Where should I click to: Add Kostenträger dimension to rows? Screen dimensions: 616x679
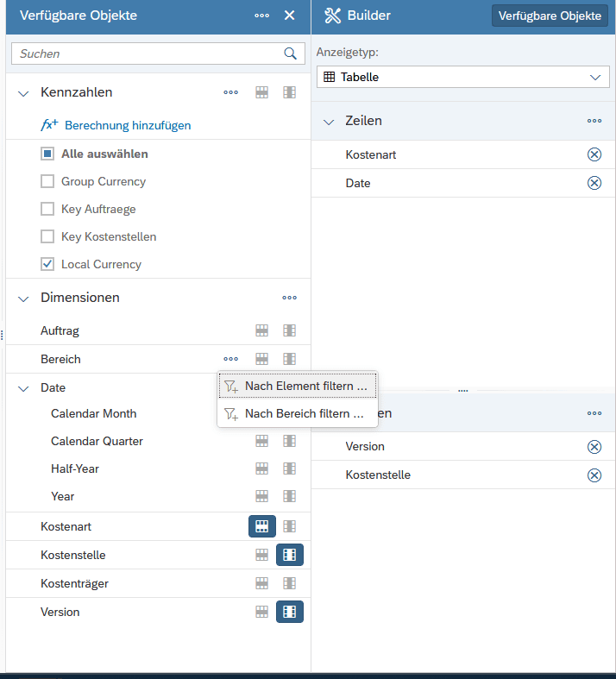pyautogui.click(x=261, y=583)
